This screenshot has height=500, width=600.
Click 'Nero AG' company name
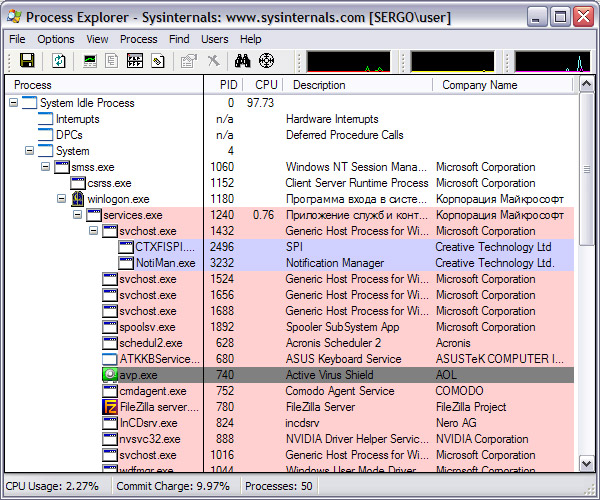click(x=456, y=423)
